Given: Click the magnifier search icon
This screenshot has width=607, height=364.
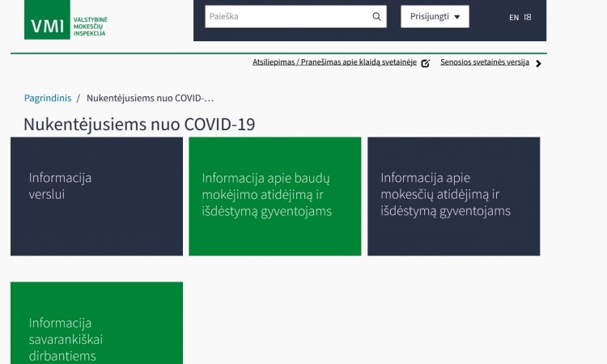Looking at the screenshot, I should click(x=376, y=17).
